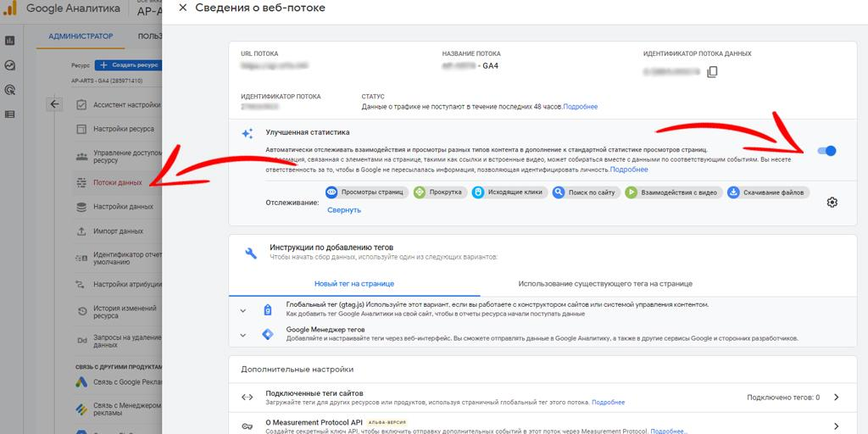Open Потоки данных in admin sidebar

(117, 182)
